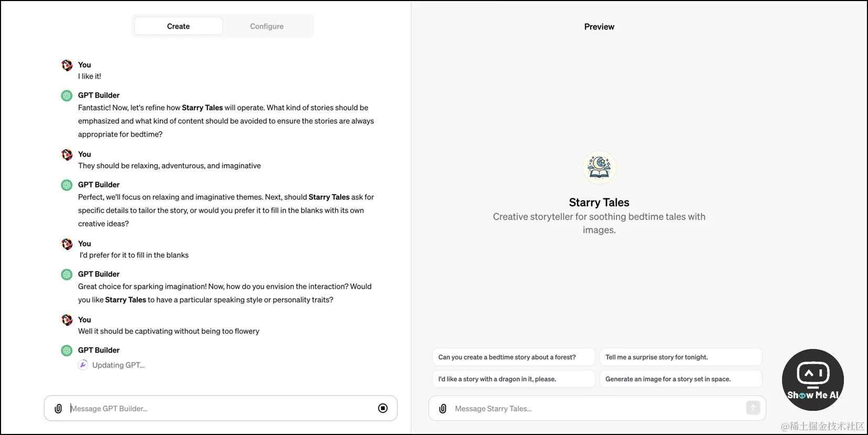
Task: Click GPT Builder avatar above 'Fantastic! Now, let's refine'
Action: pyautogui.click(x=67, y=96)
